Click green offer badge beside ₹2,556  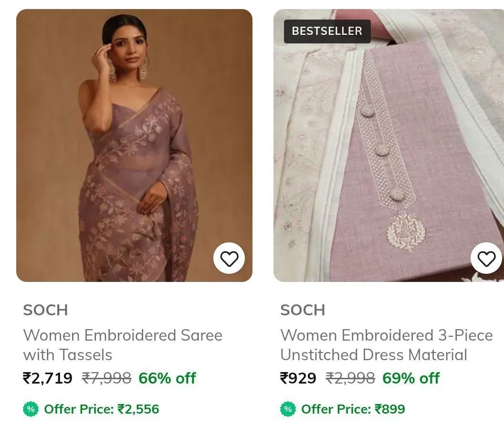(31, 409)
